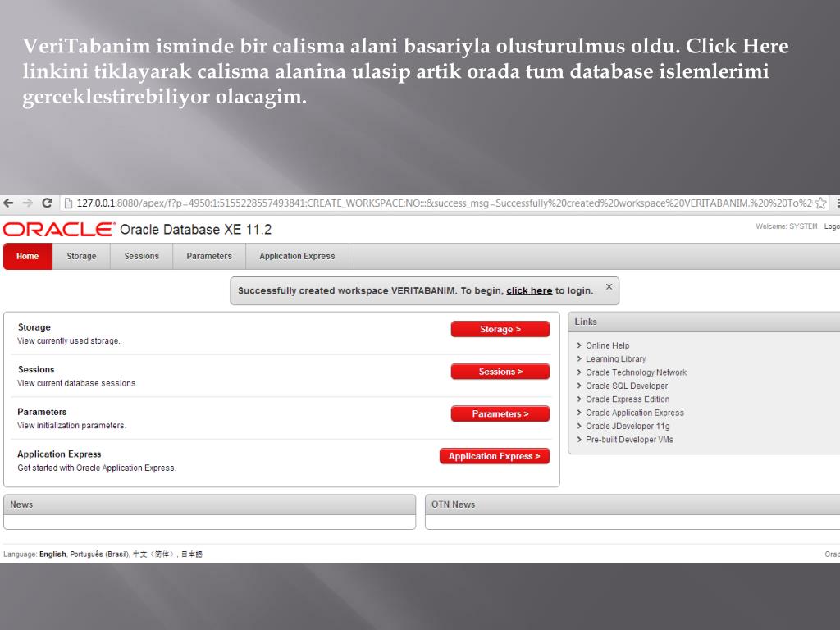Bookmark page with star icon
The width and height of the screenshot is (840, 630).
(820, 203)
